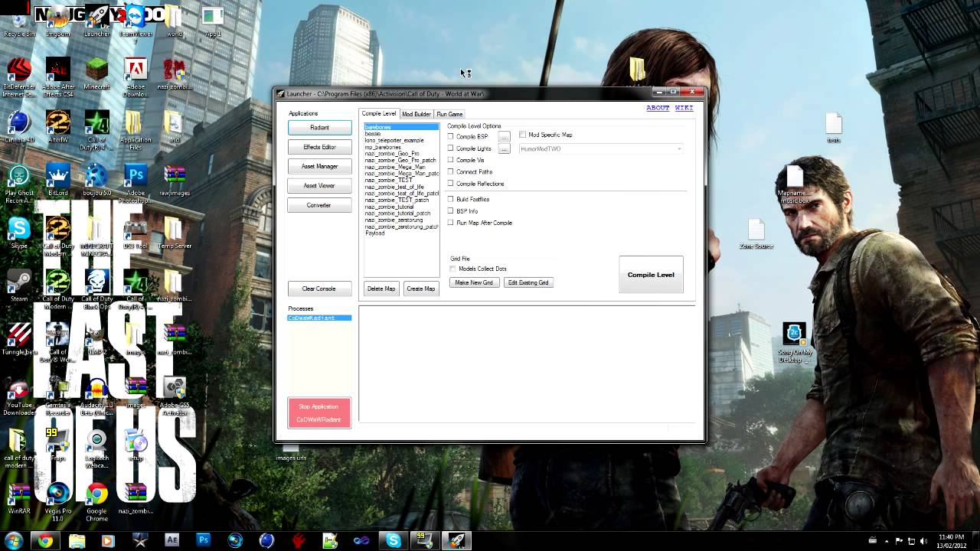Viewport: 980px width, 551px height.
Task: Open the ABOUT link
Action: (x=658, y=108)
